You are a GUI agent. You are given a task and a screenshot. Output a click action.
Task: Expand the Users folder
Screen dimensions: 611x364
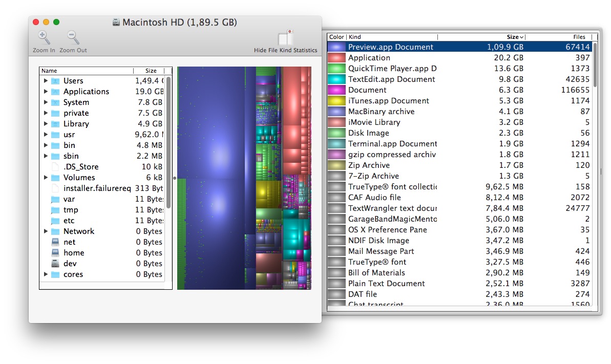[x=46, y=81]
